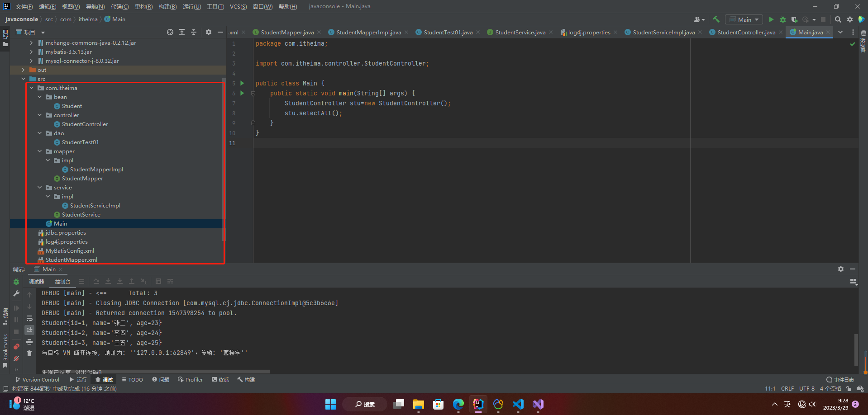The image size is (868, 415).
Task: Print console output using the printer icon
Action: click(x=29, y=342)
